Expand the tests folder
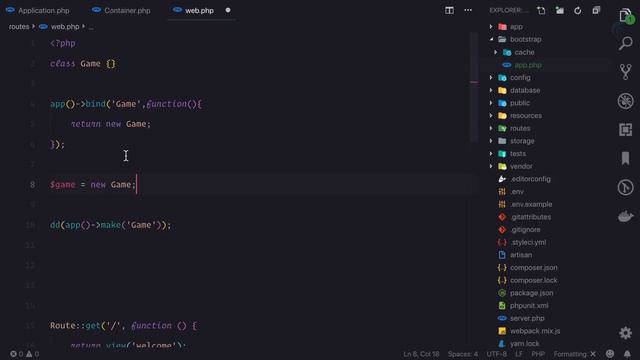The width and height of the screenshot is (640, 360). coord(518,153)
